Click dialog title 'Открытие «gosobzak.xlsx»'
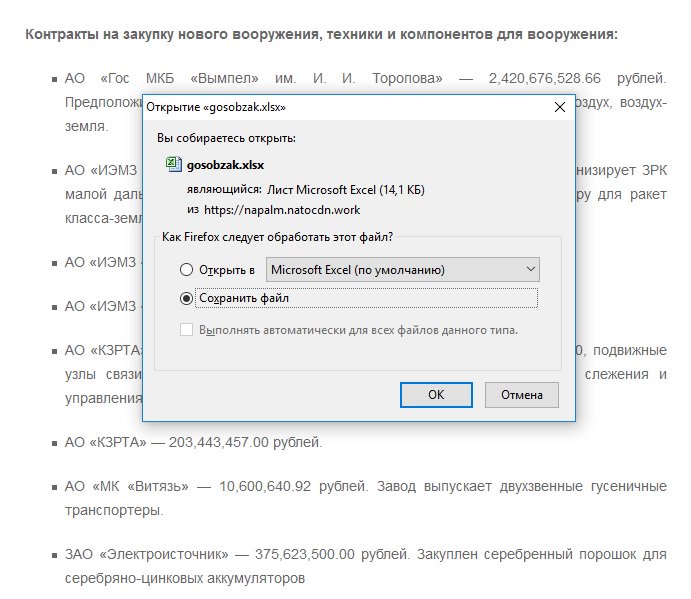The width and height of the screenshot is (691, 599). click(x=216, y=107)
